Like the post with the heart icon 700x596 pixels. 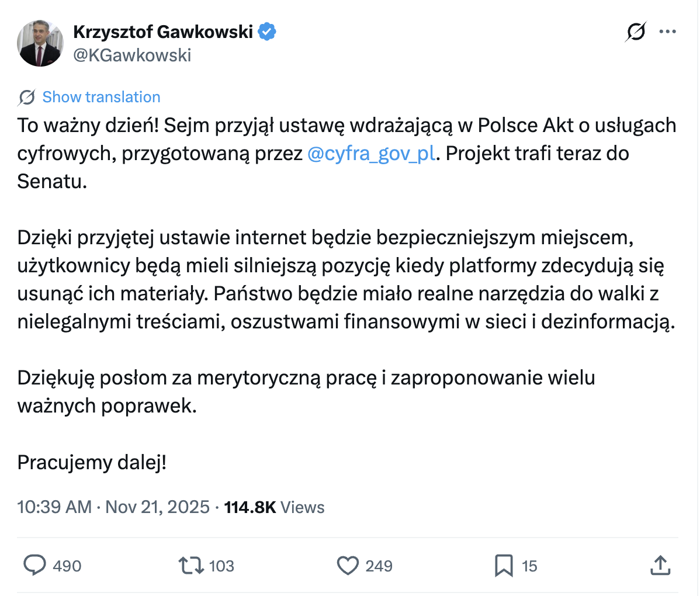pyautogui.click(x=348, y=566)
